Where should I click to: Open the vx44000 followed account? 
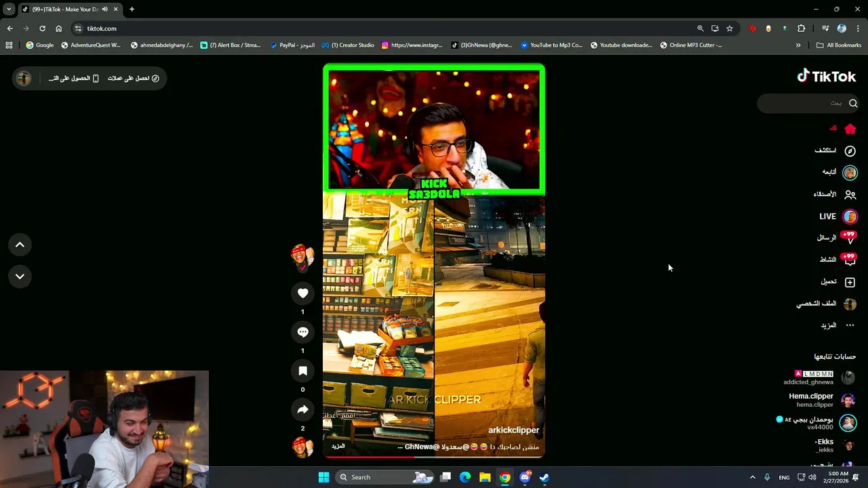pos(816,423)
